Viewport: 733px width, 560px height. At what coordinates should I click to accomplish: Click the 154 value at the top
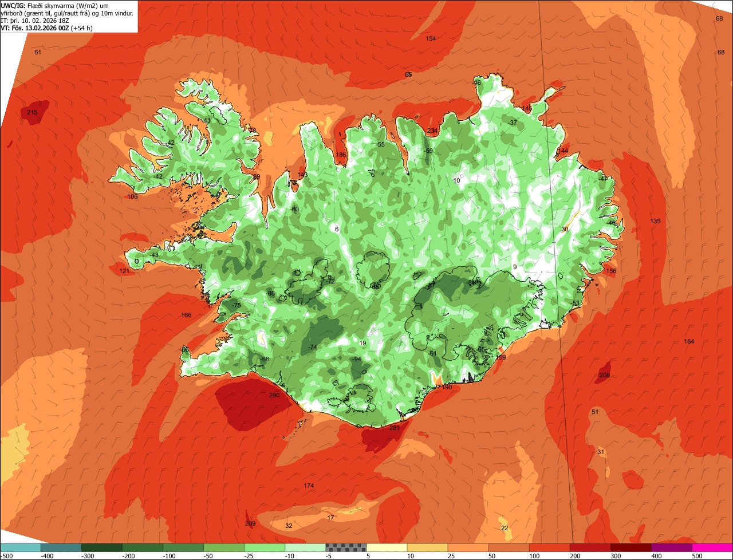[431, 38]
